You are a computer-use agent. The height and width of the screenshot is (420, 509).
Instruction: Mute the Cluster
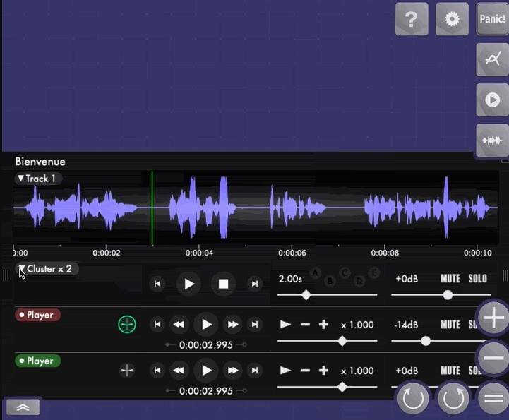[x=450, y=279]
